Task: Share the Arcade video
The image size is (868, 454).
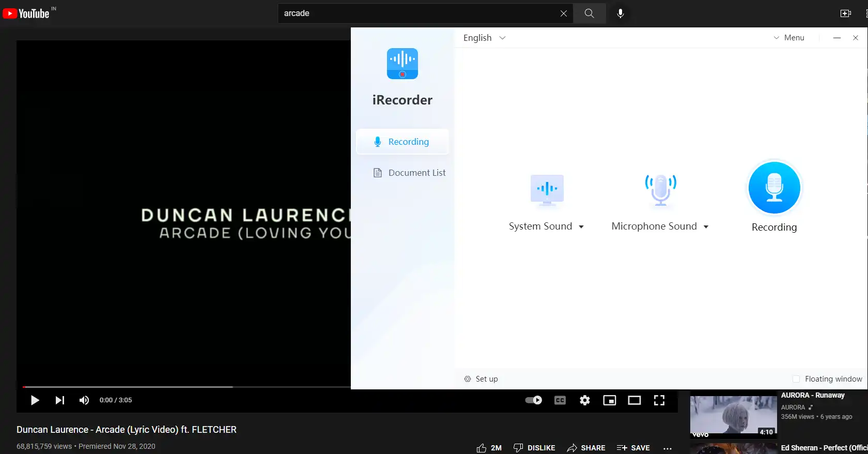Action: (x=586, y=448)
